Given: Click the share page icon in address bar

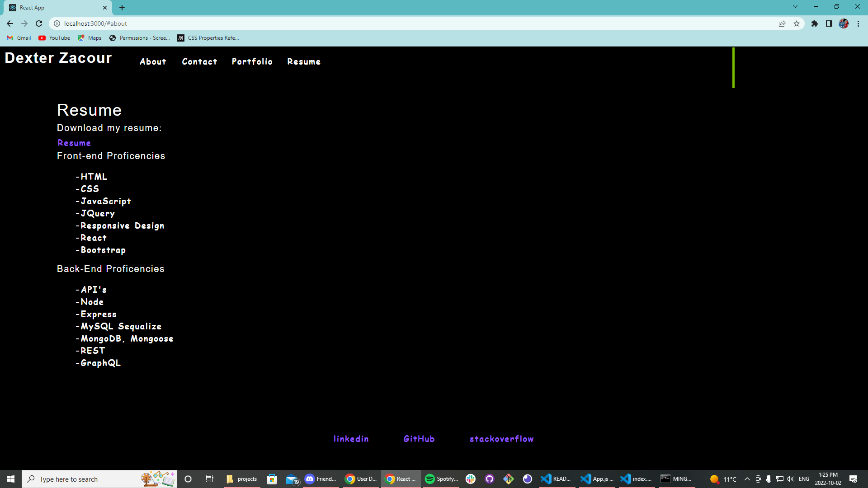Looking at the screenshot, I should [x=782, y=23].
